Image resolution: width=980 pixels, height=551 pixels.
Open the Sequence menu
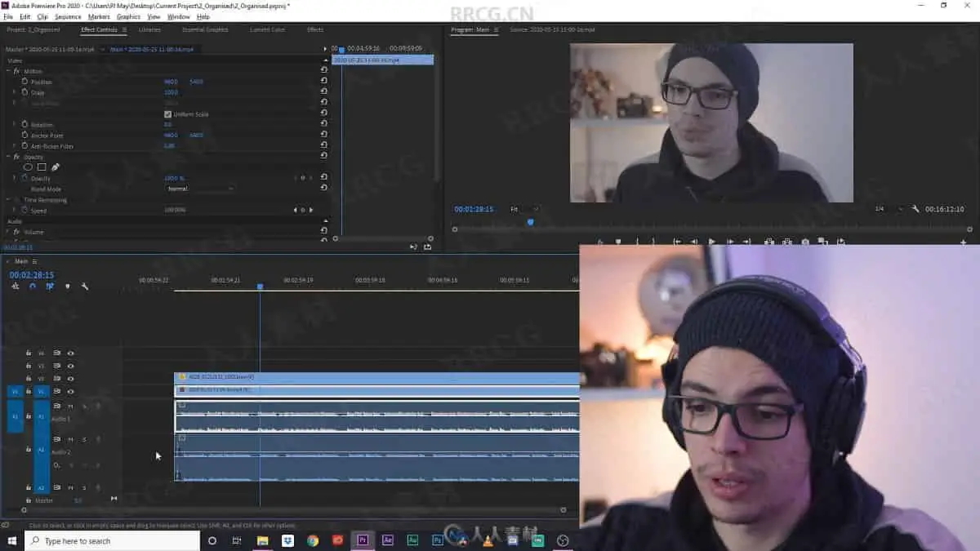[x=68, y=16]
